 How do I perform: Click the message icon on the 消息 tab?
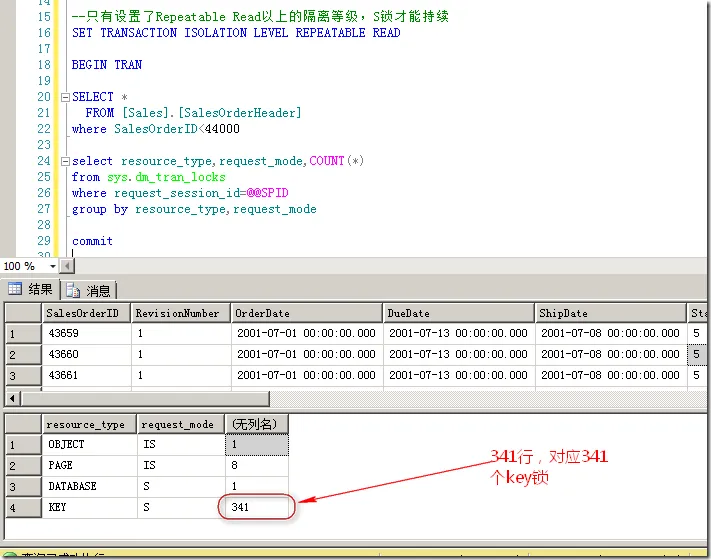click(75, 290)
